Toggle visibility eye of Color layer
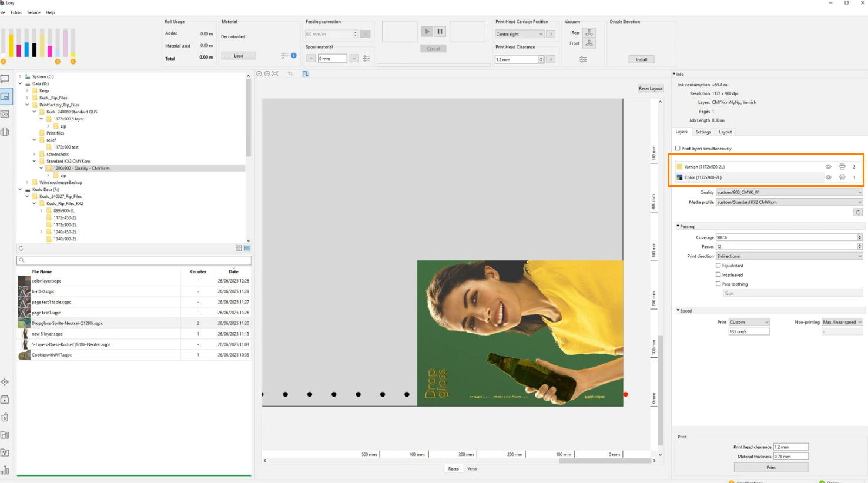868x483 pixels. (829, 177)
